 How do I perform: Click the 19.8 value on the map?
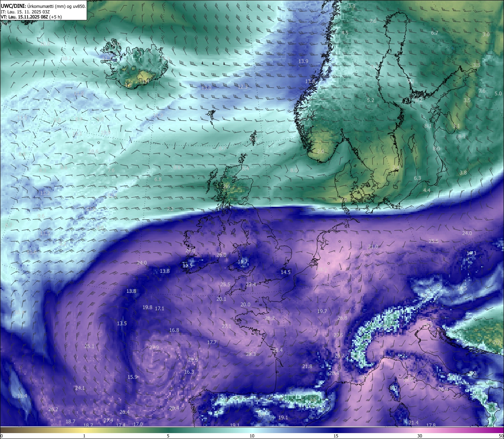pyautogui.click(x=147, y=307)
